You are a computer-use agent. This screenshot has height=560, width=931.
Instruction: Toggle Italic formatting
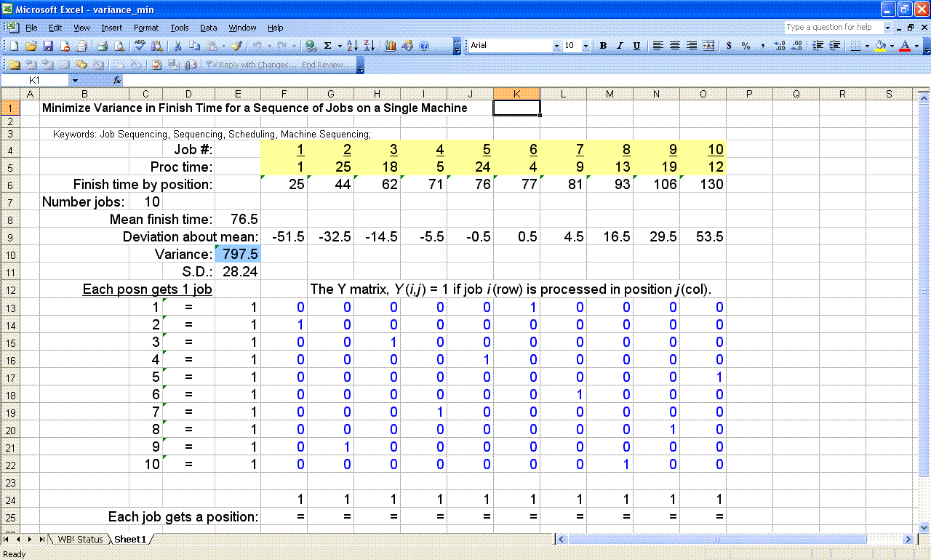pyautogui.click(x=620, y=46)
